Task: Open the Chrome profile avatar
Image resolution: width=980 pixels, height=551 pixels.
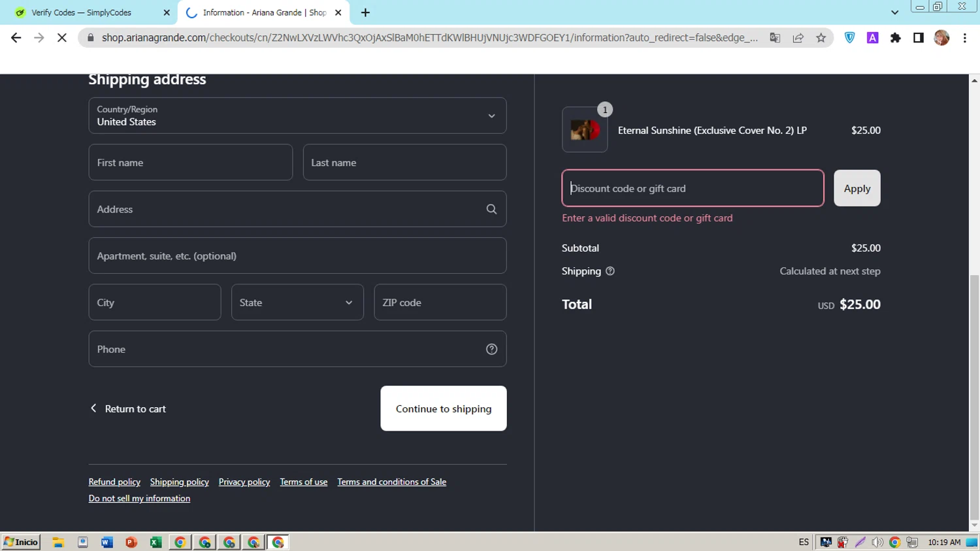Action: click(941, 38)
